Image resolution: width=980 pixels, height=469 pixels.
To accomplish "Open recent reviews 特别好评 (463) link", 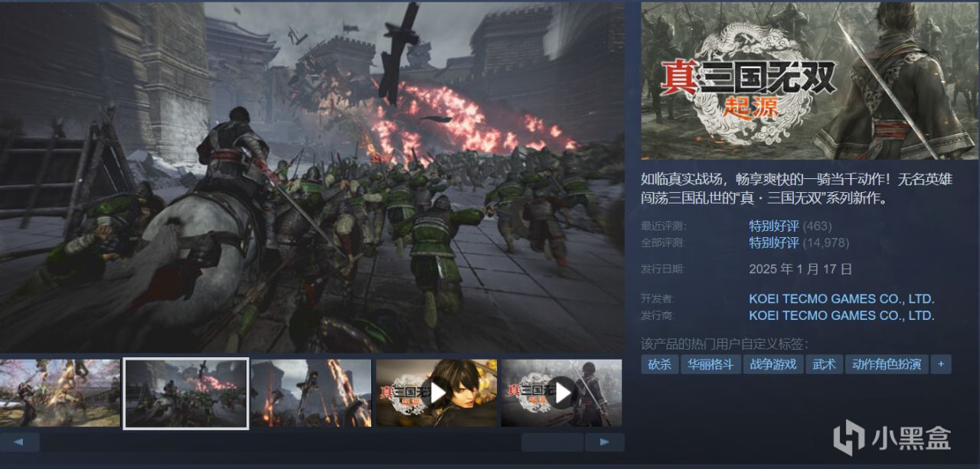I will coord(790,226).
